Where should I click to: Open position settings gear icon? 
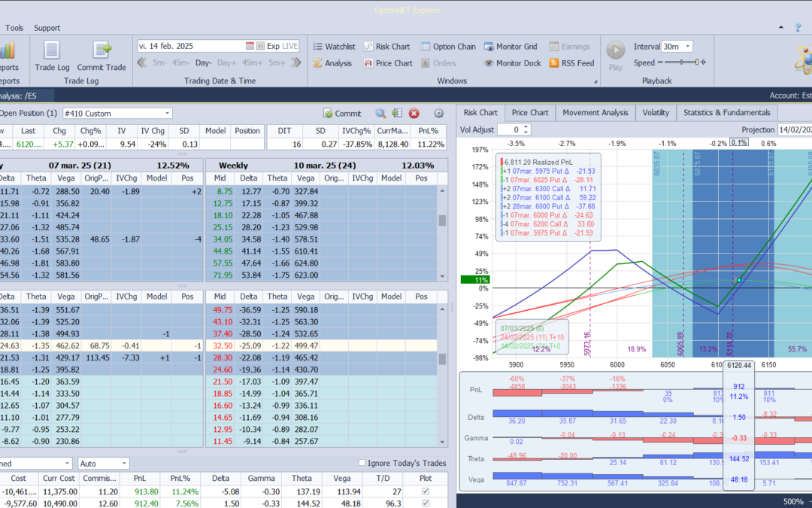coord(439,114)
